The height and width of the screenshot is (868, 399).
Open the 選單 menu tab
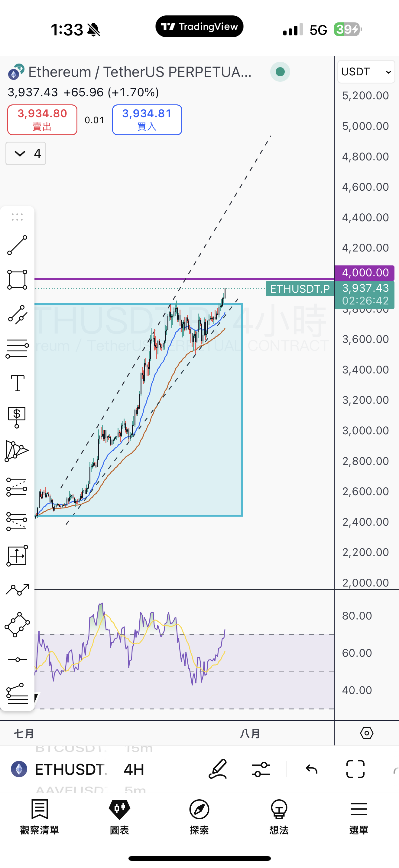click(x=358, y=817)
